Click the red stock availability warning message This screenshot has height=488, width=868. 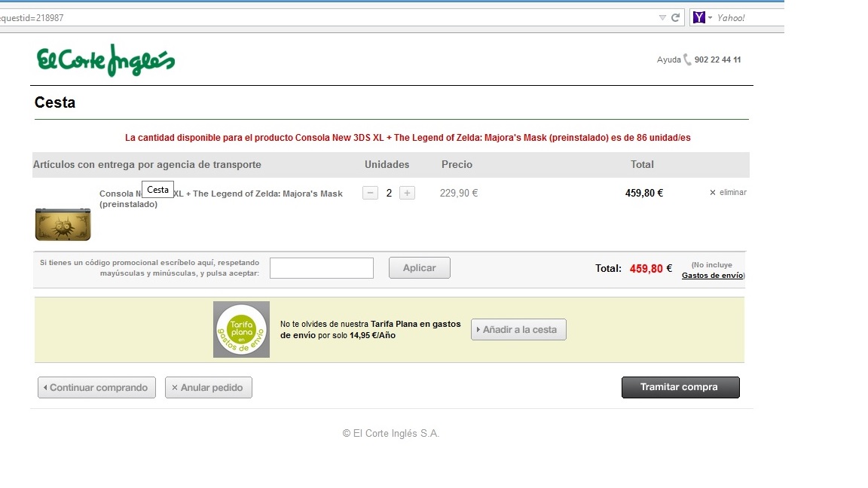tap(408, 138)
